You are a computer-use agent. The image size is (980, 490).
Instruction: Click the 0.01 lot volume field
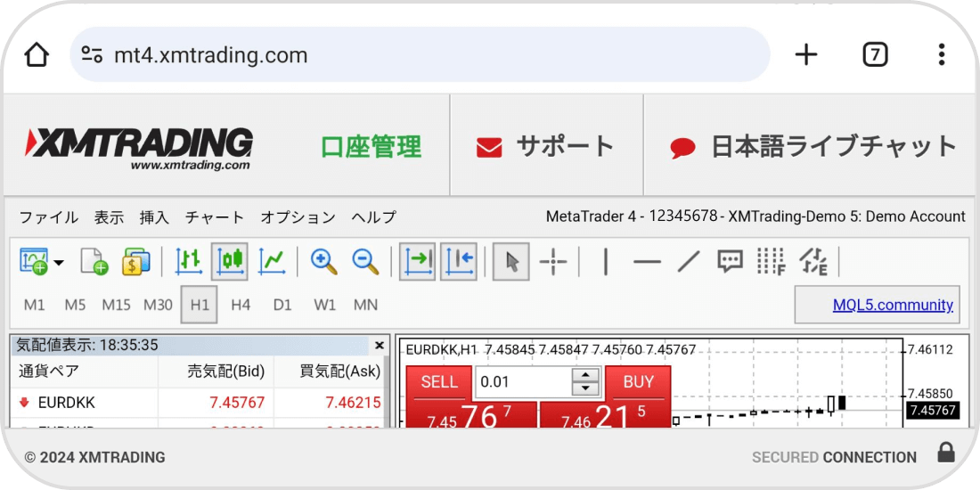pos(524,382)
